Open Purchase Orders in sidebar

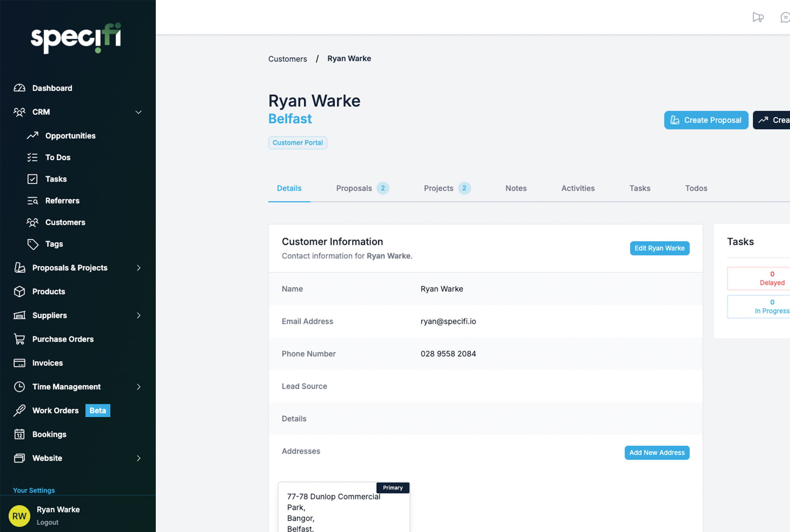tap(63, 338)
